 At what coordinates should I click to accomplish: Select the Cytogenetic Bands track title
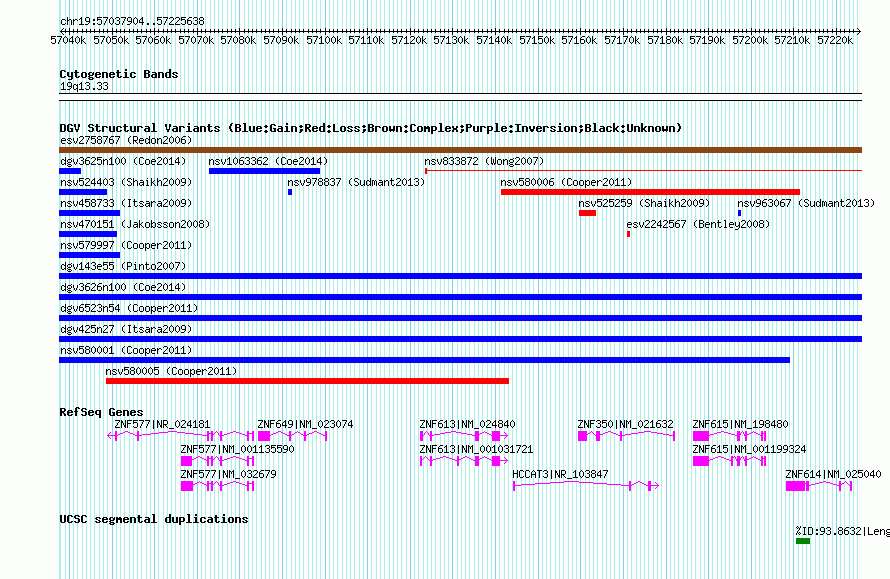point(119,74)
